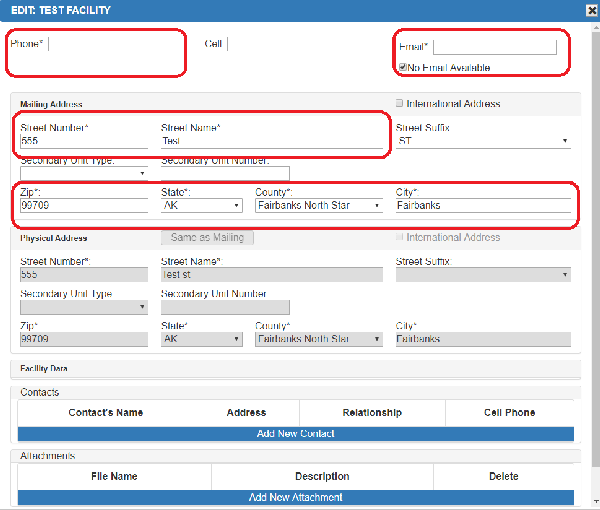Image resolution: width=600 pixels, height=510 pixels.
Task: Click the mailing City field
Action: coord(483,205)
